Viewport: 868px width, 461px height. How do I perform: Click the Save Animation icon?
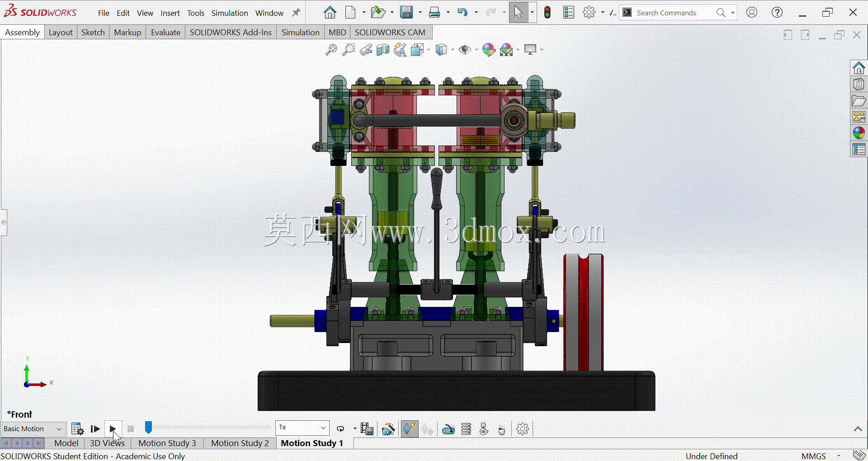coord(367,429)
